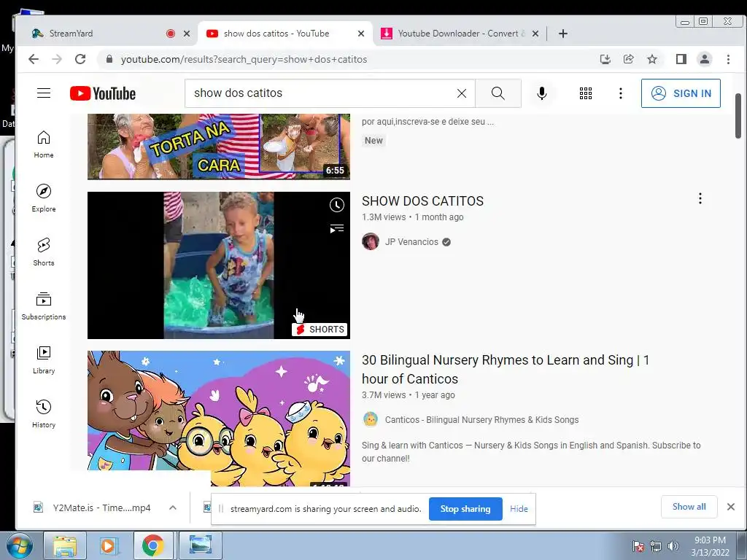Open YouTube settings three-dot menu
The width and height of the screenshot is (747, 560).
(x=620, y=93)
